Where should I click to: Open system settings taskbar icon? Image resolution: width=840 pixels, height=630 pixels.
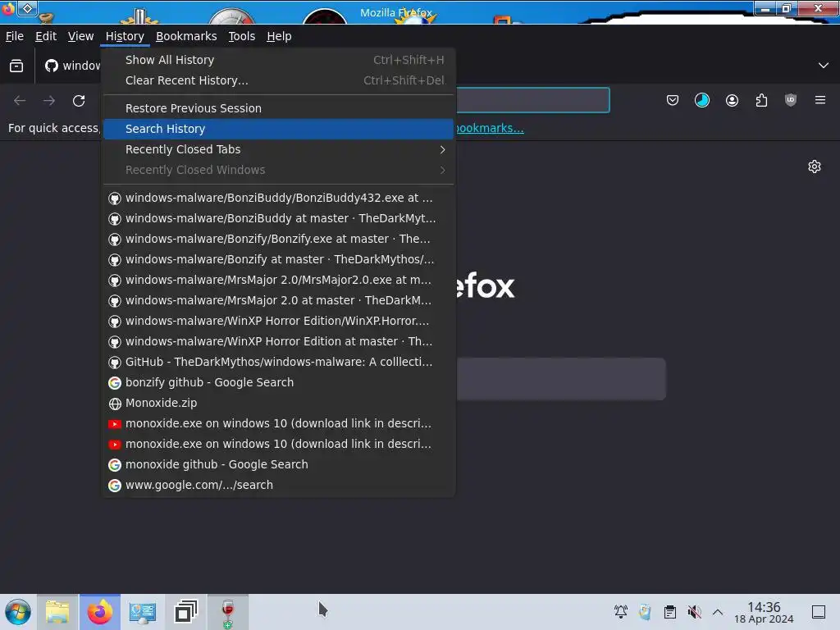click(143, 612)
